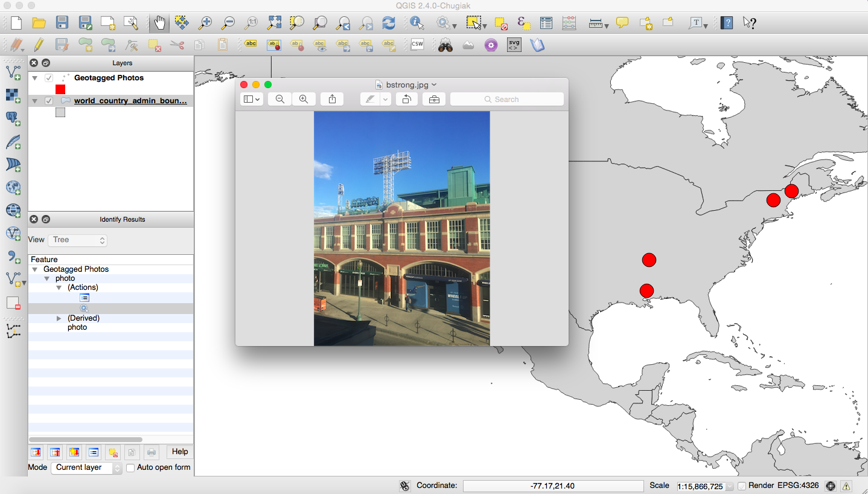Open the Identify Features tool

click(x=416, y=22)
